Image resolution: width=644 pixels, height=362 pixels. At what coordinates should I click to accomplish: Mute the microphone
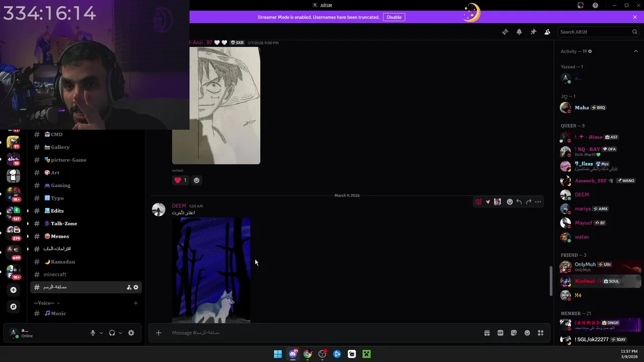(93, 333)
